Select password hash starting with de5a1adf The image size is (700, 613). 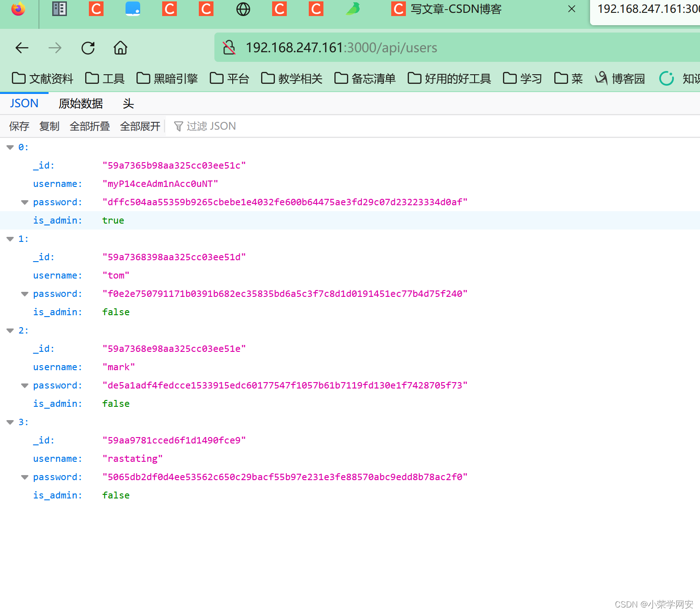coord(285,385)
